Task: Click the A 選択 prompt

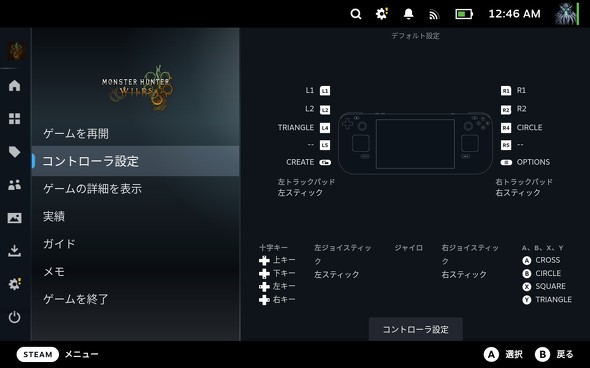Action: coord(503,354)
